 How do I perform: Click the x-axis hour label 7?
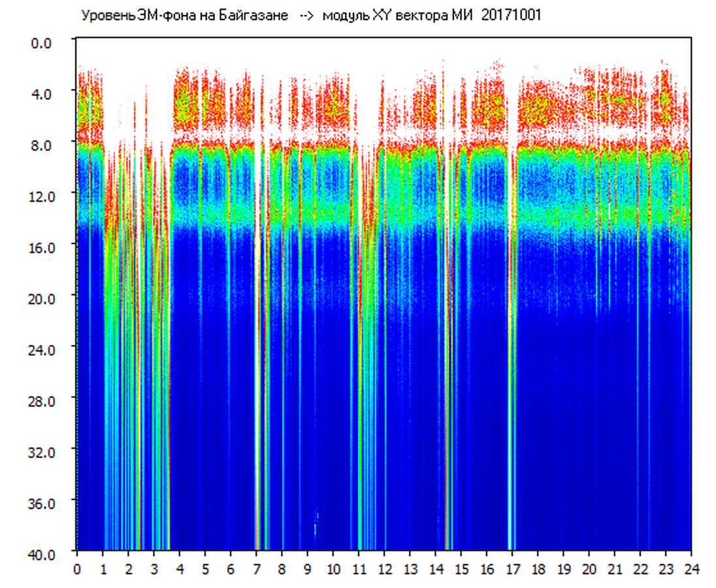pyautogui.click(x=256, y=568)
